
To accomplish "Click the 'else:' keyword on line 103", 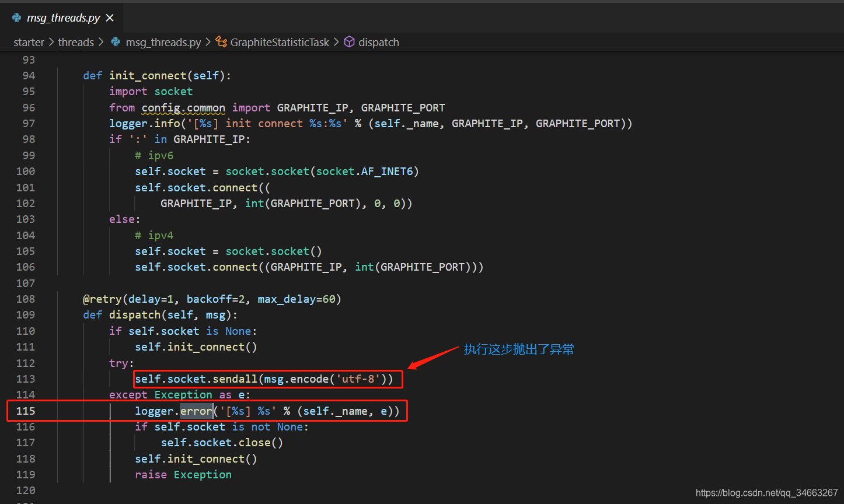I will [x=125, y=219].
